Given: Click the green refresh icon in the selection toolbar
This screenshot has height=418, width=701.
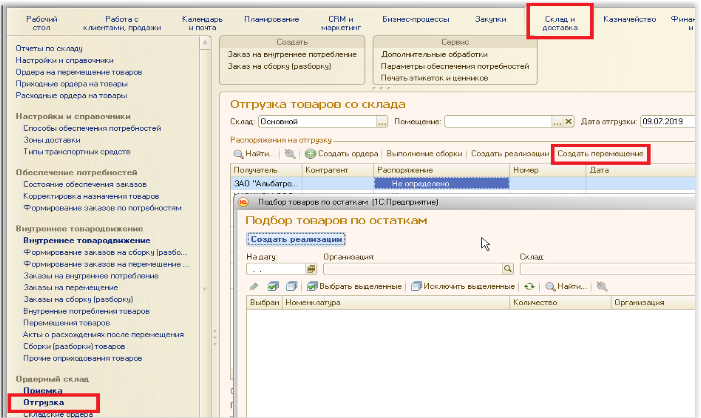Looking at the screenshot, I should pyautogui.click(x=529, y=286).
